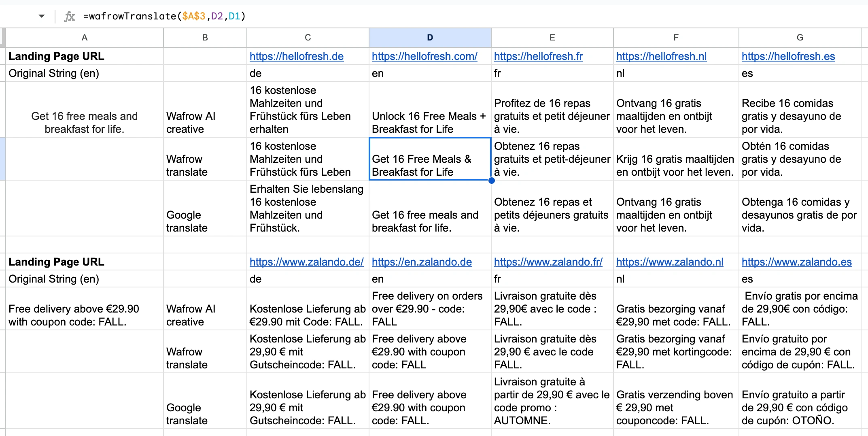Select cell 'Profitez de 16 repas gratuits et petit déjeuner à vie.'
The height and width of the screenshot is (436, 868).
(552, 109)
